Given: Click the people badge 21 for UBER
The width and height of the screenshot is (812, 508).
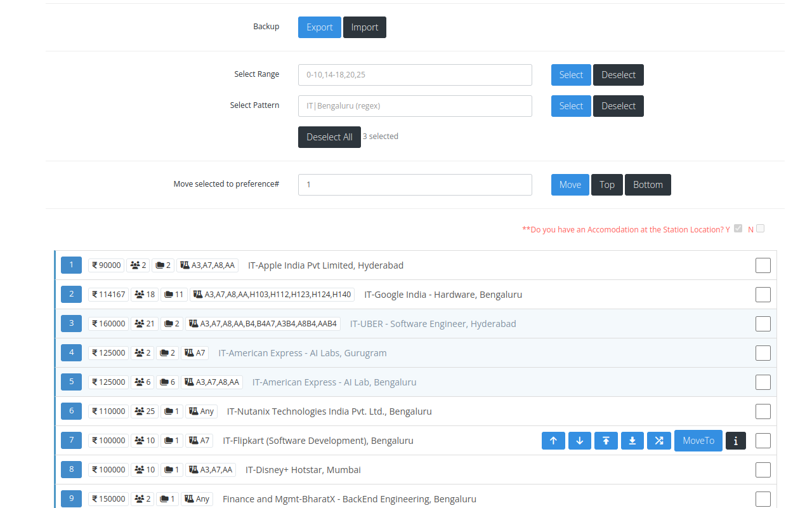Looking at the screenshot, I should pos(145,324).
